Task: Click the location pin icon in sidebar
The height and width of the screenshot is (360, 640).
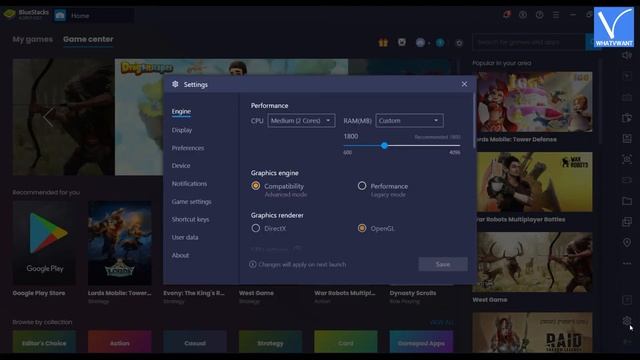Action: (x=627, y=242)
